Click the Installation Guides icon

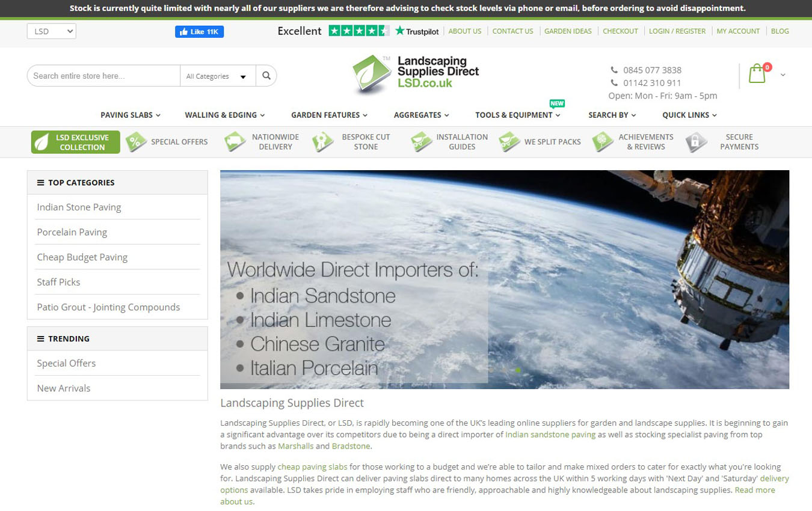(x=421, y=142)
